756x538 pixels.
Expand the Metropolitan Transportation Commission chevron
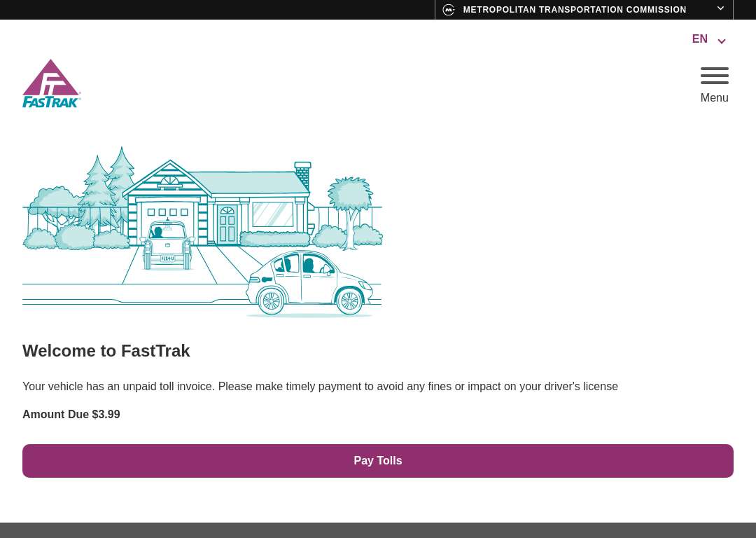pos(720,8)
